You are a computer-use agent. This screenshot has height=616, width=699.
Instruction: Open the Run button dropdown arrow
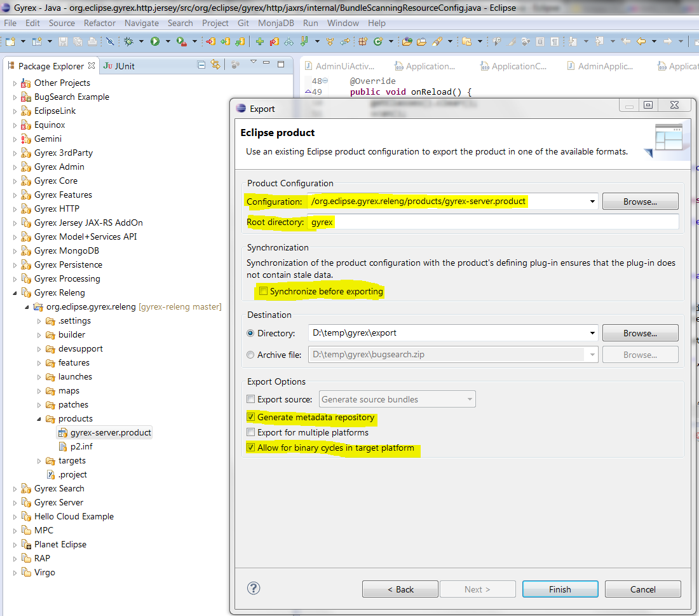[x=168, y=41]
